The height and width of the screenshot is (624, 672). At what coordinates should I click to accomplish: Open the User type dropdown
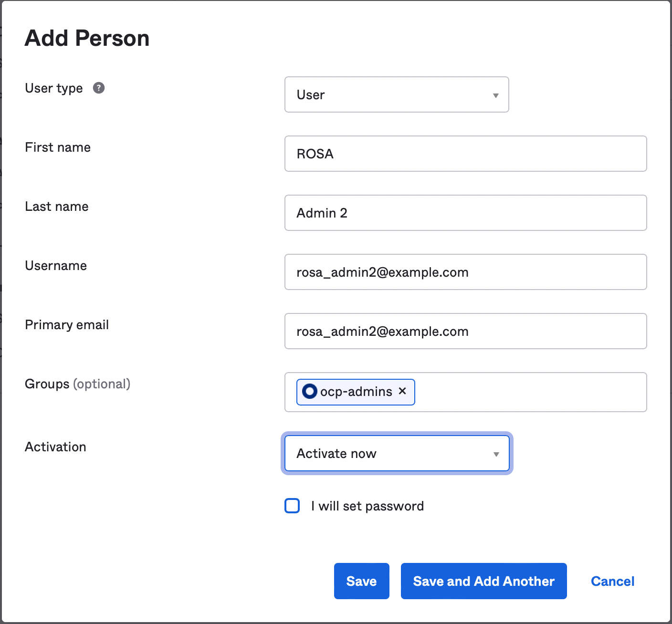coord(397,94)
